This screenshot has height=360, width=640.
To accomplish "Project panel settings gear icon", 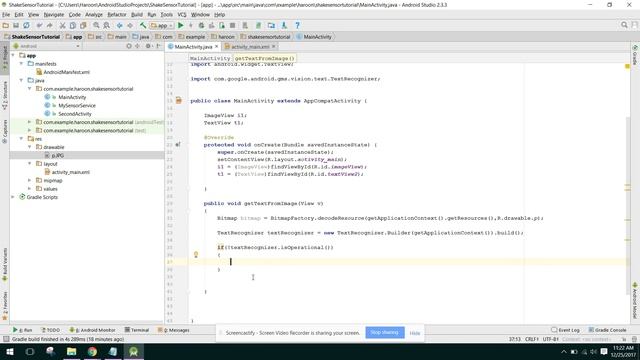I will point(148,46).
